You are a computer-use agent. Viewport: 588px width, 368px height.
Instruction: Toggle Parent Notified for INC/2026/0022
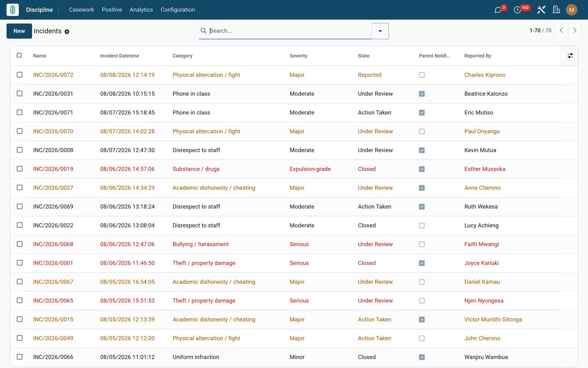tap(422, 226)
